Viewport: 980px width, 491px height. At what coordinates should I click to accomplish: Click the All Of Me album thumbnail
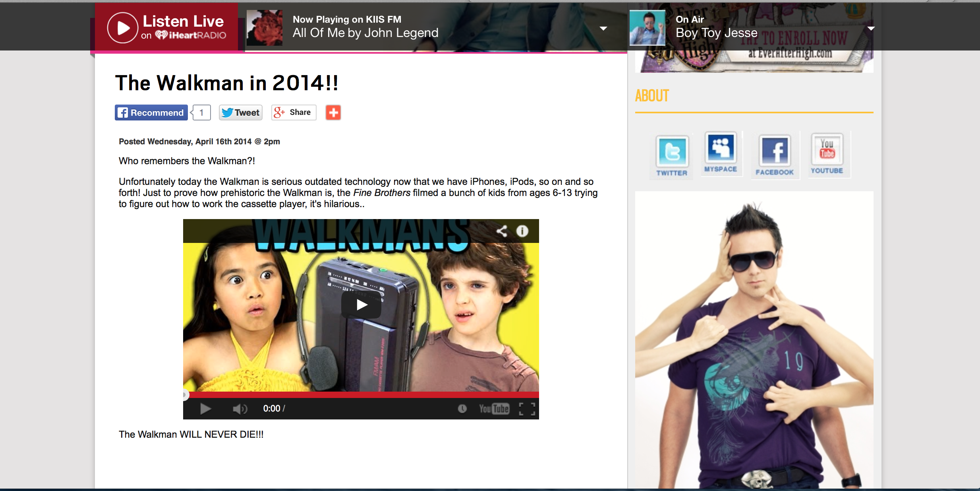(x=265, y=28)
